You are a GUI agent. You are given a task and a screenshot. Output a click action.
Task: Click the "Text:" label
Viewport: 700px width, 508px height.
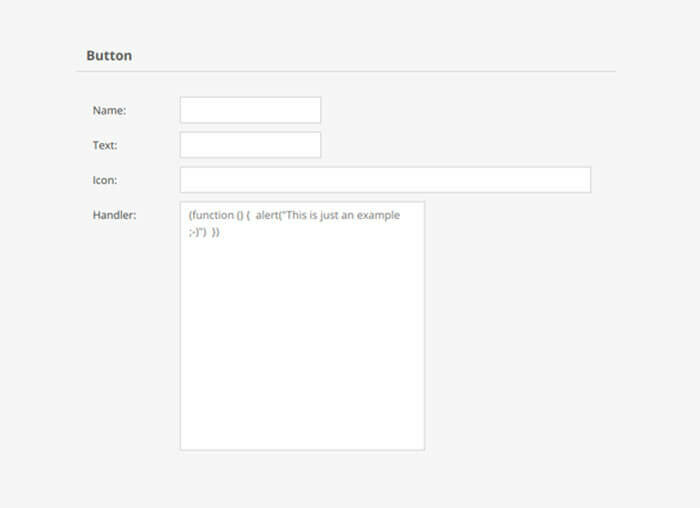coord(105,146)
